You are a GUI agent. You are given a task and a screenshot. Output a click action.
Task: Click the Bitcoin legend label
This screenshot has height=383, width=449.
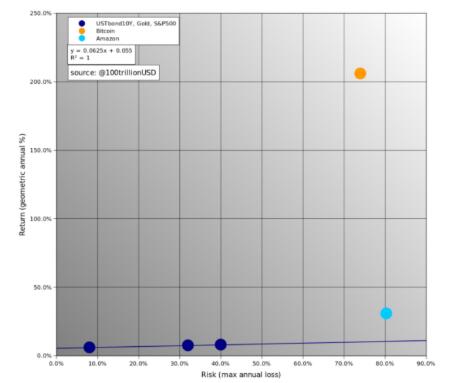pyautogui.click(x=105, y=31)
